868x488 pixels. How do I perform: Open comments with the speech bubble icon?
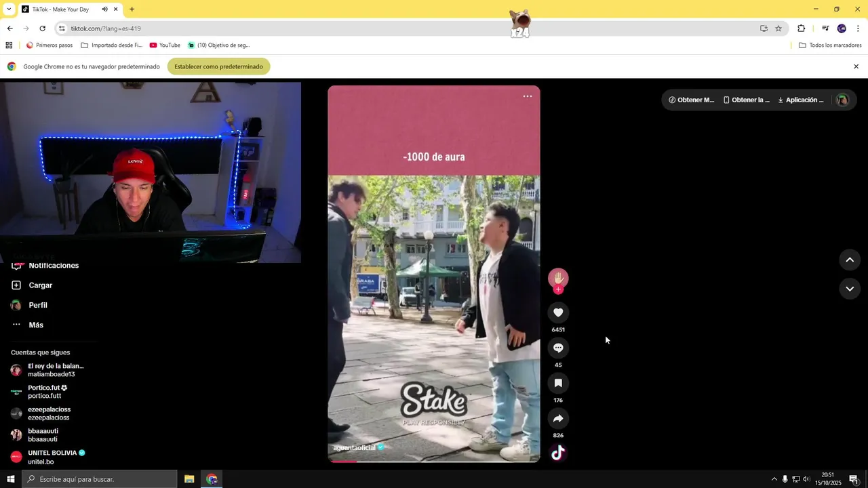558,348
